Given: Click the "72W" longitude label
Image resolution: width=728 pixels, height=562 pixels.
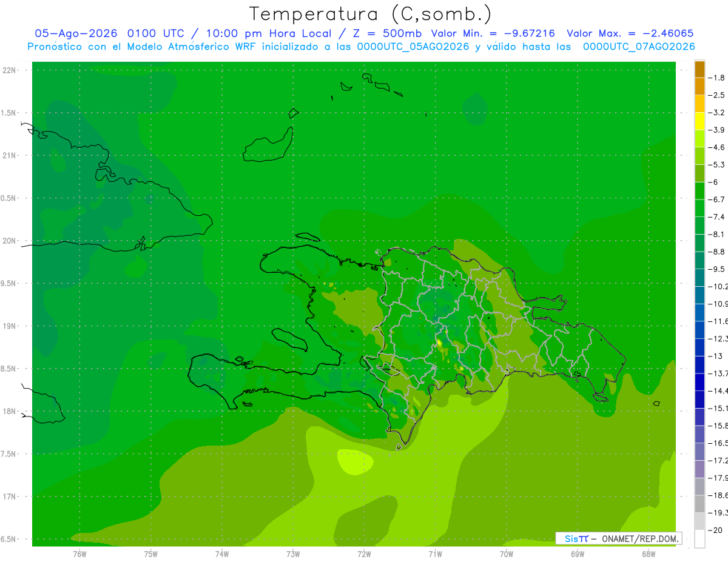Looking at the screenshot, I should (364, 554).
